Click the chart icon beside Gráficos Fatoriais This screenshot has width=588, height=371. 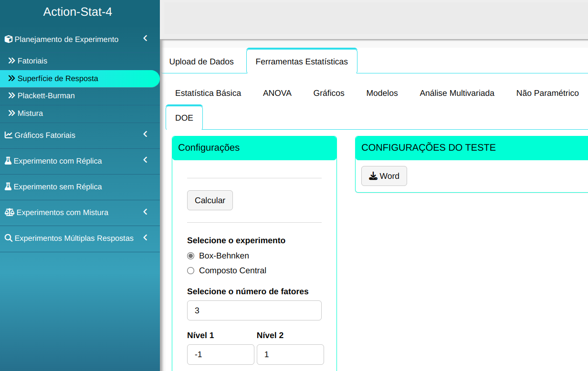point(9,135)
